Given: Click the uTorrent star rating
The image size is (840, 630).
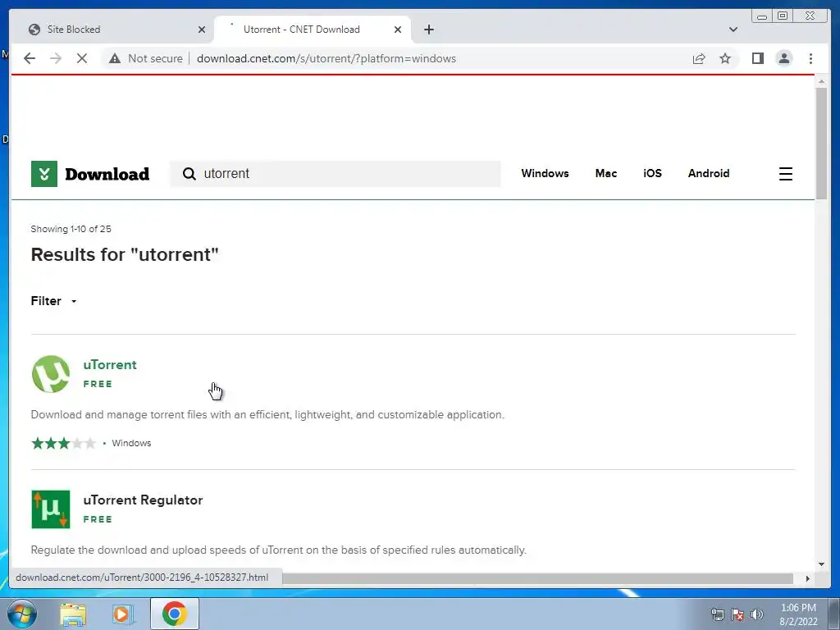Looking at the screenshot, I should pos(63,443).
